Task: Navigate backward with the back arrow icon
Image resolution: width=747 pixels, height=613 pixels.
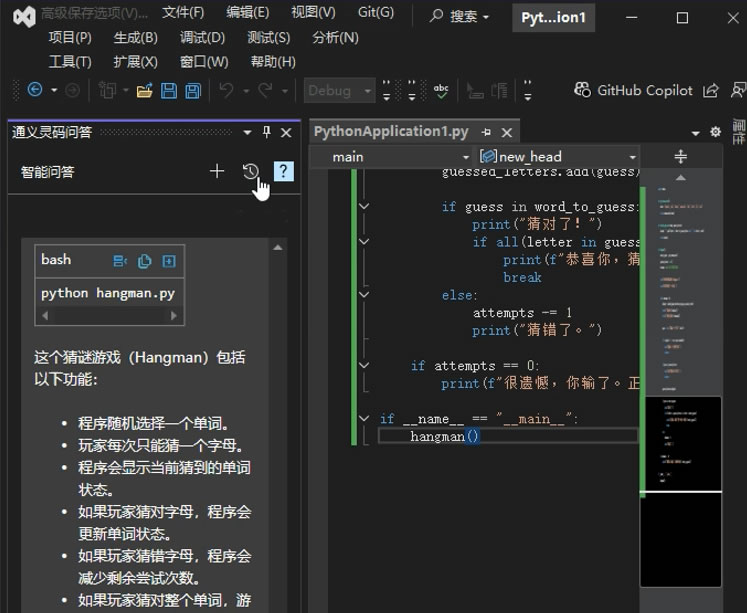Action: click(x=35, y=90)
